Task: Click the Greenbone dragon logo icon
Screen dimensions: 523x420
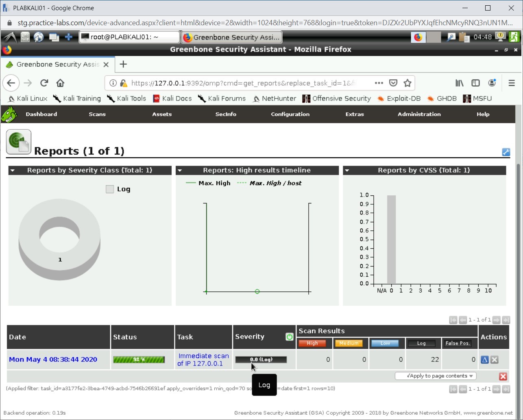Action: [x=9, y=114]
